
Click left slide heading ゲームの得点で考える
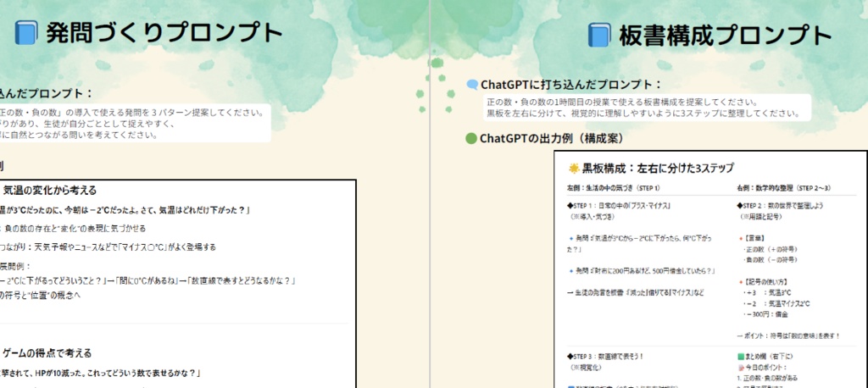click(47, 353)
